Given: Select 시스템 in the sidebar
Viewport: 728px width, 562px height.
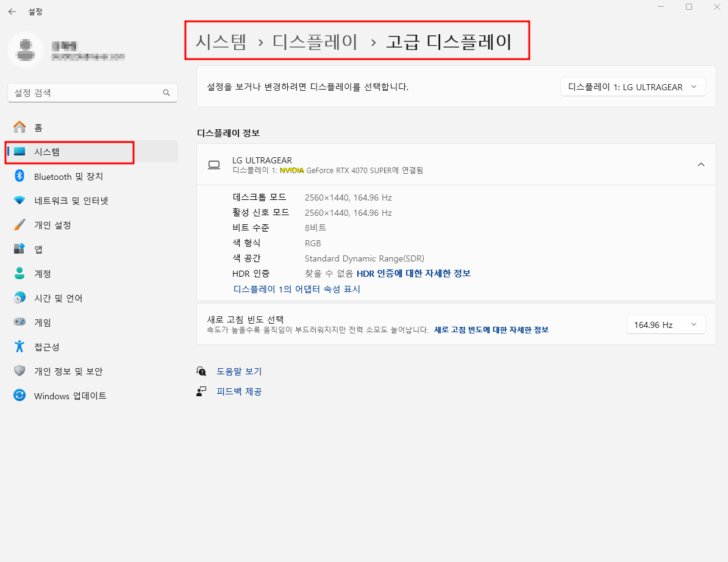Looking at the screenshot, I should [x=91, y=152].
